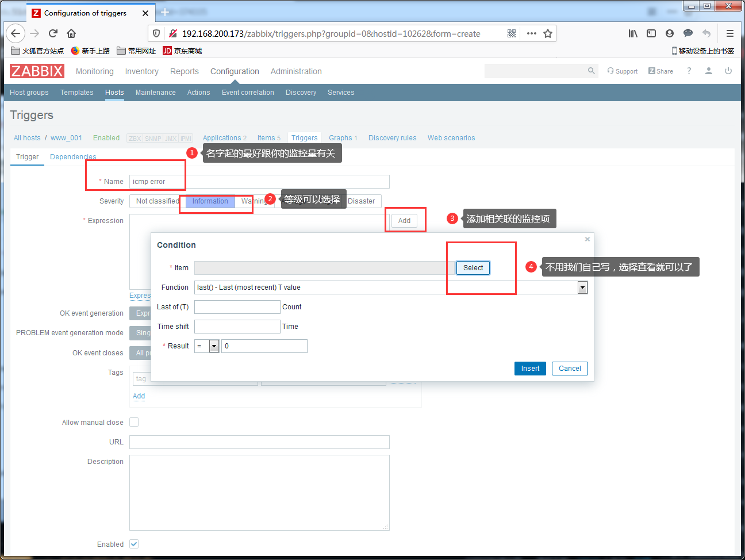Image resolution: width=745 pixels, height=560 pixels.
Task: Go to Firefox home page icon
Action: coord(71,33)
